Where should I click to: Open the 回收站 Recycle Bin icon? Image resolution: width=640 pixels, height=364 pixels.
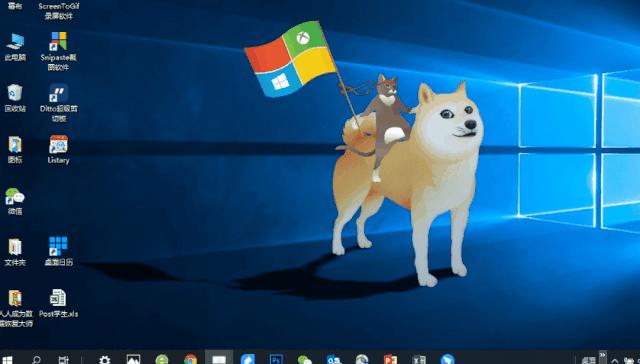[x=15, y=98]
